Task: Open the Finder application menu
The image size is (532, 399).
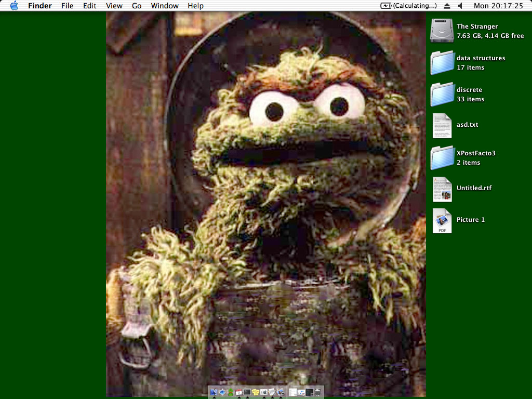Action: 39,6
